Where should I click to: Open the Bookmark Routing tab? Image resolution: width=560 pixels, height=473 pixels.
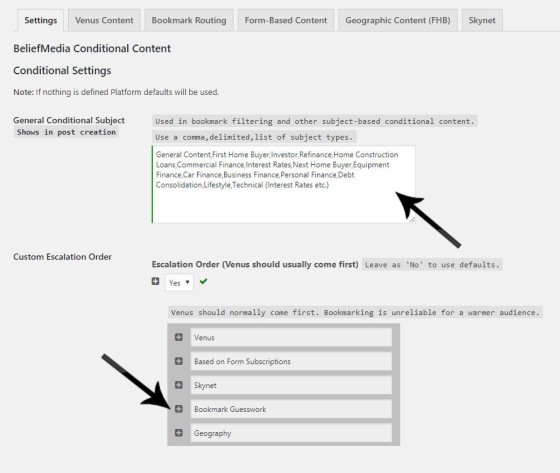(189, 20)
